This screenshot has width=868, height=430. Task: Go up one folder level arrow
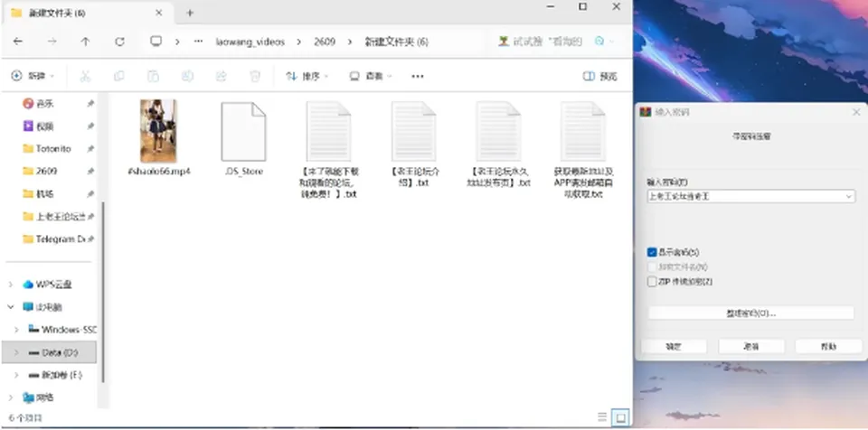85,42
